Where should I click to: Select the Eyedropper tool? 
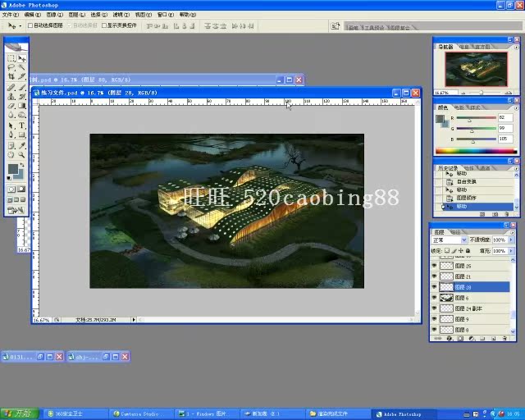22,146
